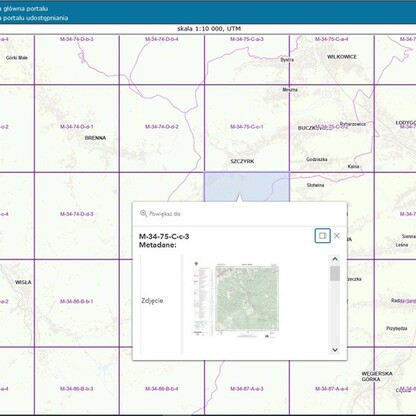Click the skala 1:10 000, UTM heading
416x416 pixels.
point(209,29)
